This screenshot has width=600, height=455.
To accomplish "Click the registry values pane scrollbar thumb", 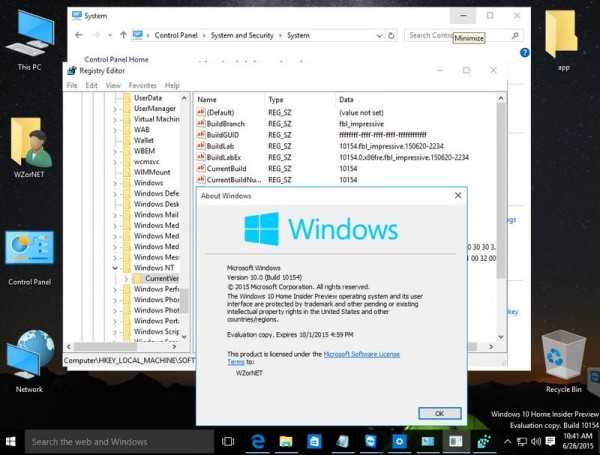I will coord(501,191).
